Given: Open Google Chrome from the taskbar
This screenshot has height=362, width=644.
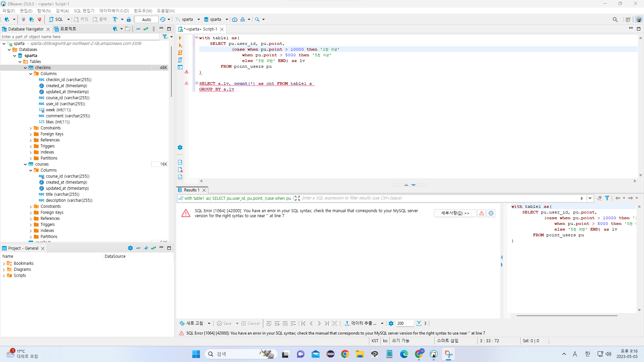Looking at the screenshot, I should [345, 354].
